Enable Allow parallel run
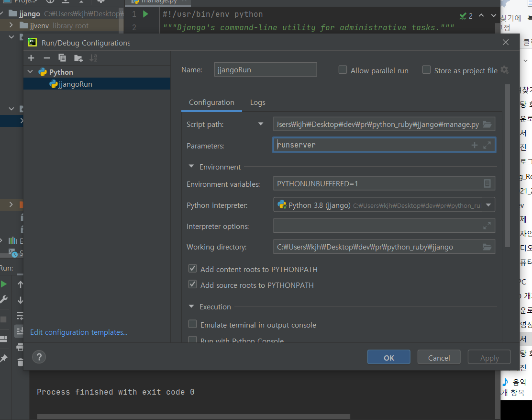The image size is (532, 420). pos(343,70)
